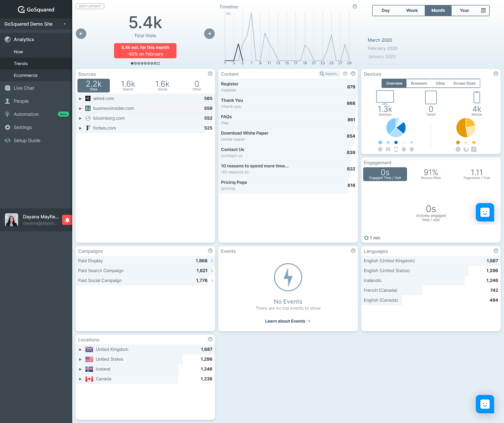
Task: Open Content widget settings gear
Action: [345, 74]
